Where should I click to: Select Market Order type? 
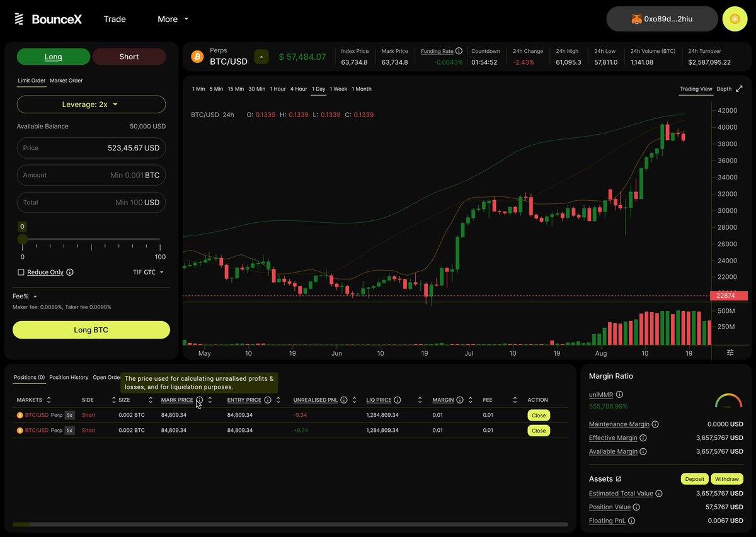(x=66, y=81)
